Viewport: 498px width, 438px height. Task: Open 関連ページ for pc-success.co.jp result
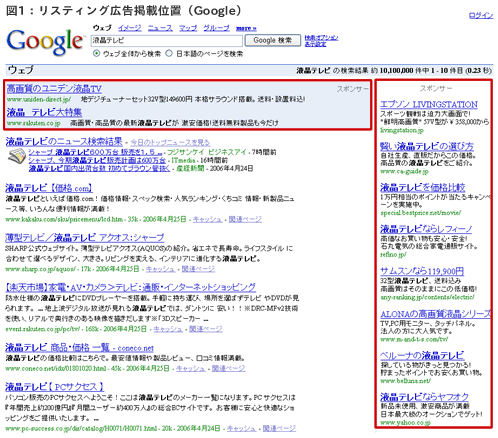click(x=279, y=428)
